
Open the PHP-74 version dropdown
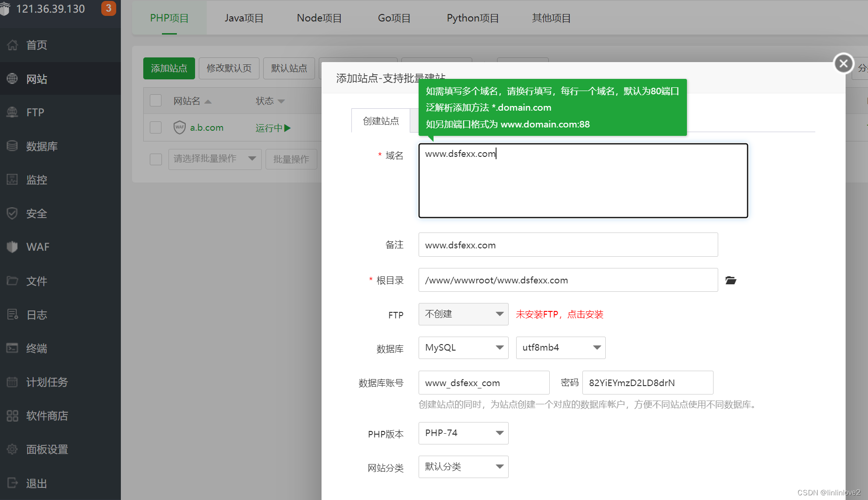point(463,433)
